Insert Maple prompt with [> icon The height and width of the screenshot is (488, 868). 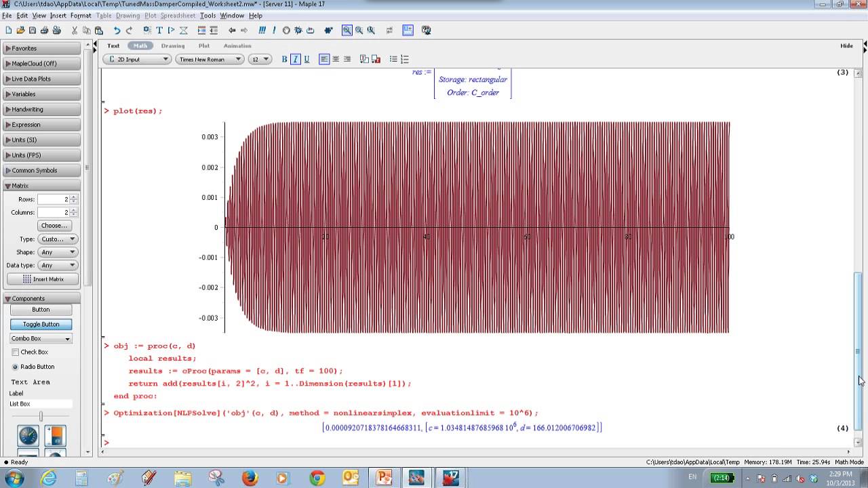click(171, 30)
